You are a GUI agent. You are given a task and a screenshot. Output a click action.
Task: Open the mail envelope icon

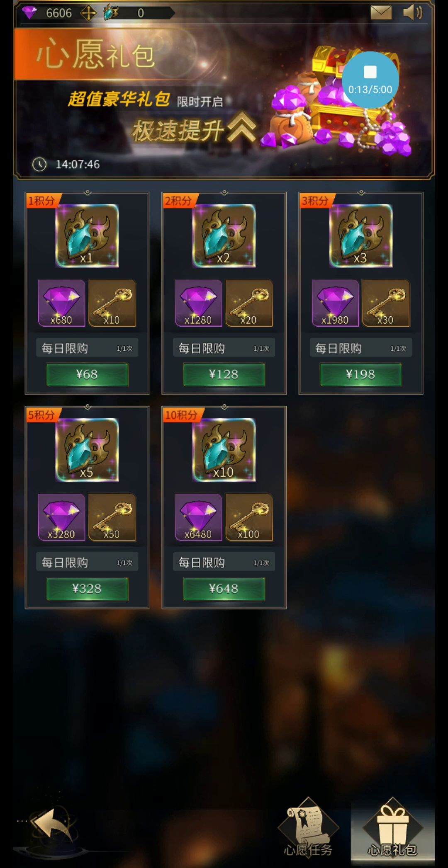point(381,13)
